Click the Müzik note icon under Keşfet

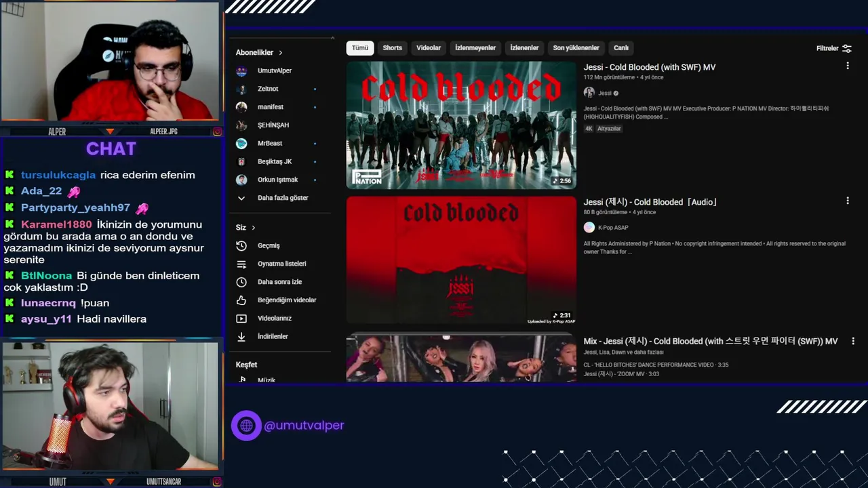tap(242, 380)
